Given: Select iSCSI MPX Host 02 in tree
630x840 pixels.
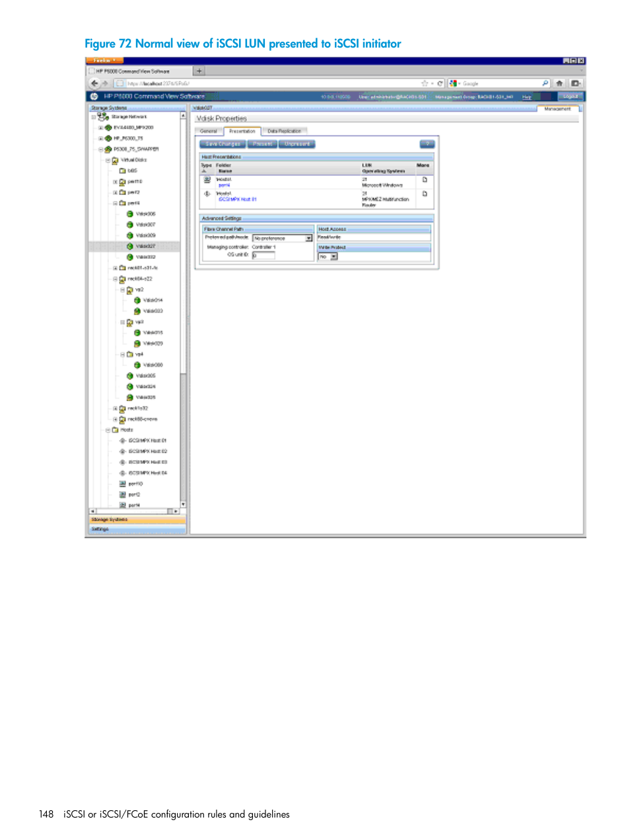Looking at the screenshot, I should click(x=148, y=451).
